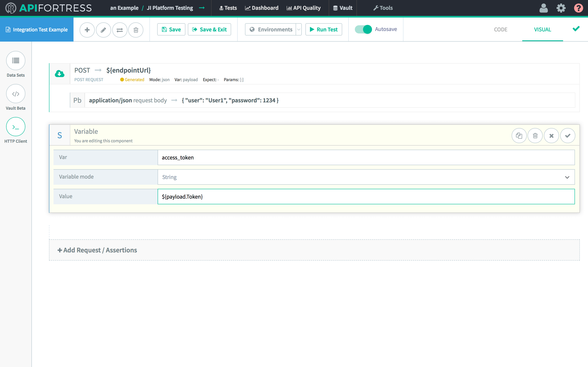Click the Save & Exit button
The image size is (588, 367).
pyautogui.click(x=209, y=29)
